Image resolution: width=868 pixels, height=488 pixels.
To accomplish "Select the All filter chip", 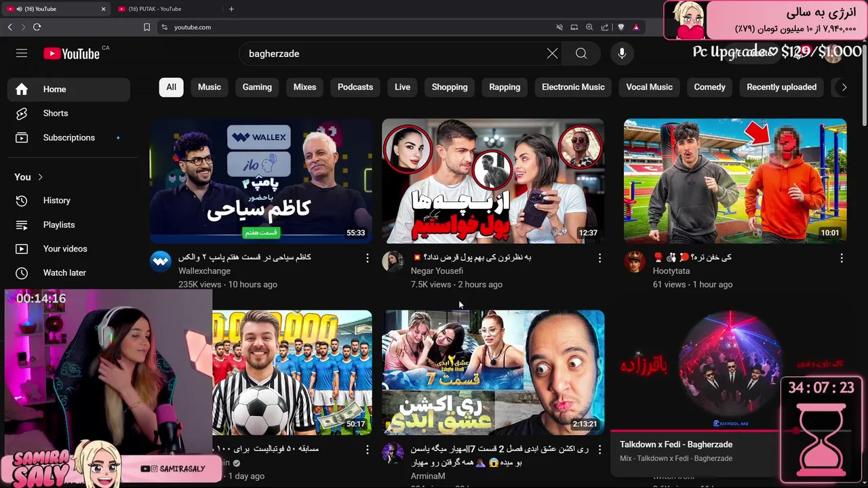I will click(x=171, y=87).
